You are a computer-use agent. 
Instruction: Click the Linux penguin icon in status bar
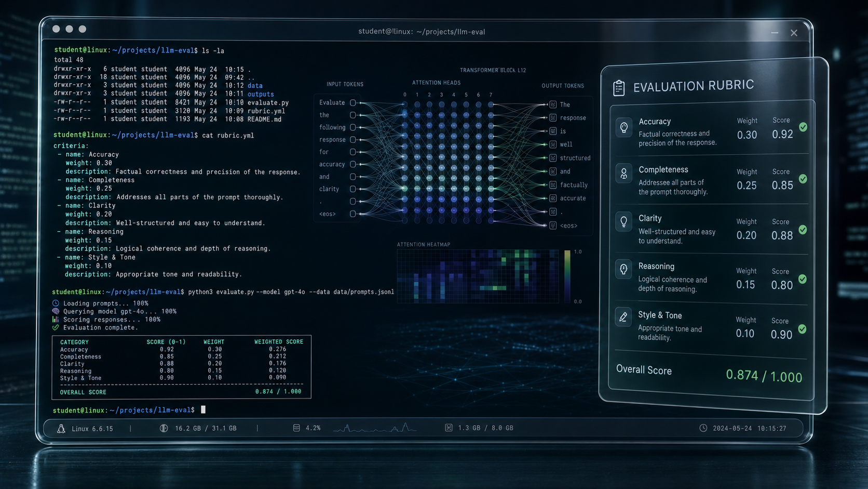click(x=61, y=429)
